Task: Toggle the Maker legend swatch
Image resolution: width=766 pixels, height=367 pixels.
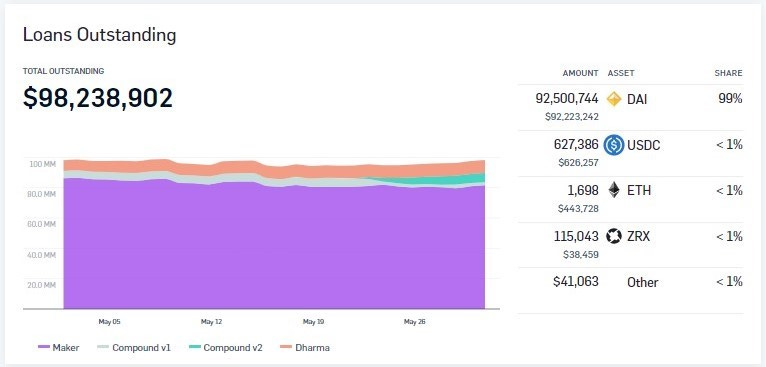Action: pyautogui.click(x=44, y=347)
